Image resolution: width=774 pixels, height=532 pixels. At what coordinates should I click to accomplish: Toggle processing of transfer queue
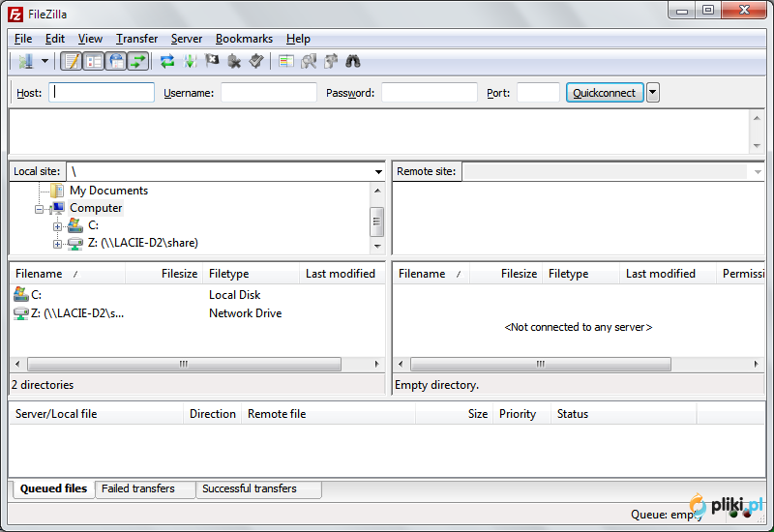[190, 61]
